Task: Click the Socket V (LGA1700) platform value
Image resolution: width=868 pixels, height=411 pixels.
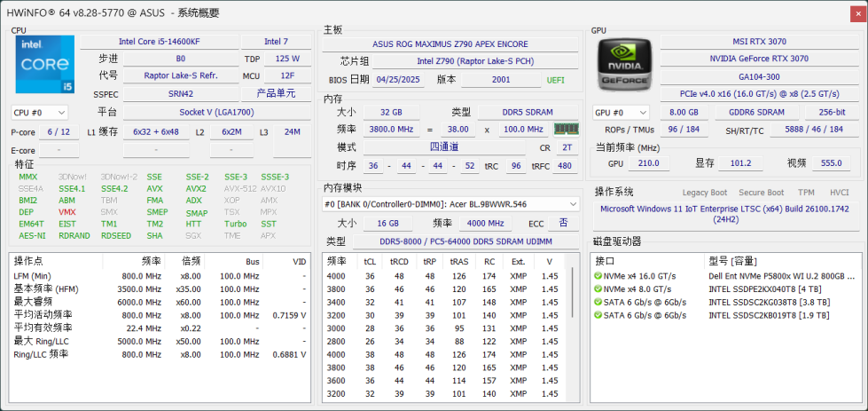Action: [216, 113]
